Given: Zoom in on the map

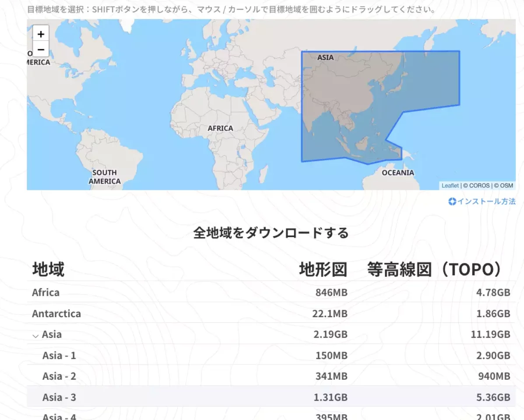Looking at the screenshot, I should point(41,34).
